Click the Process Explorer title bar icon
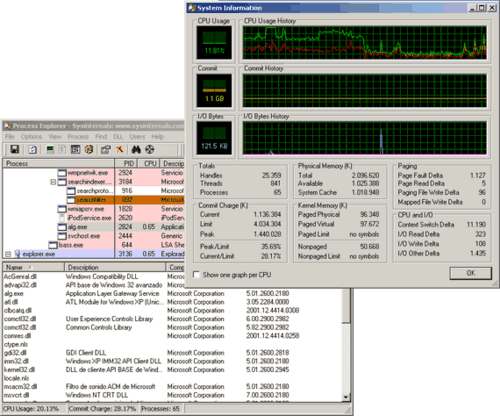 (8, 126)
